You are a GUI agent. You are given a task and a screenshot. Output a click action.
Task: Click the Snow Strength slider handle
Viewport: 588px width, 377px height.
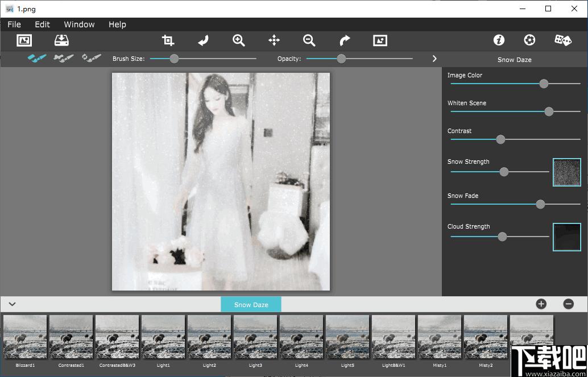tap(504, 172)
